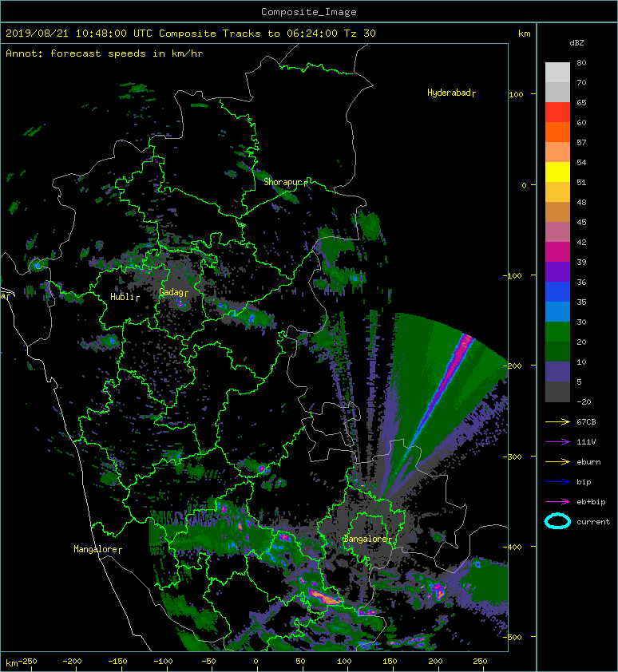
Task: Click the 100 km vertical axis tick label
Action: pyautogui.click(x=516, y=95)
